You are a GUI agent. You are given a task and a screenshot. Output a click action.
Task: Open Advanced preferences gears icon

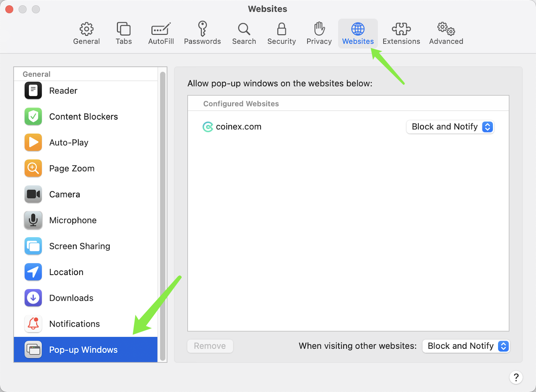pos(446,29)
